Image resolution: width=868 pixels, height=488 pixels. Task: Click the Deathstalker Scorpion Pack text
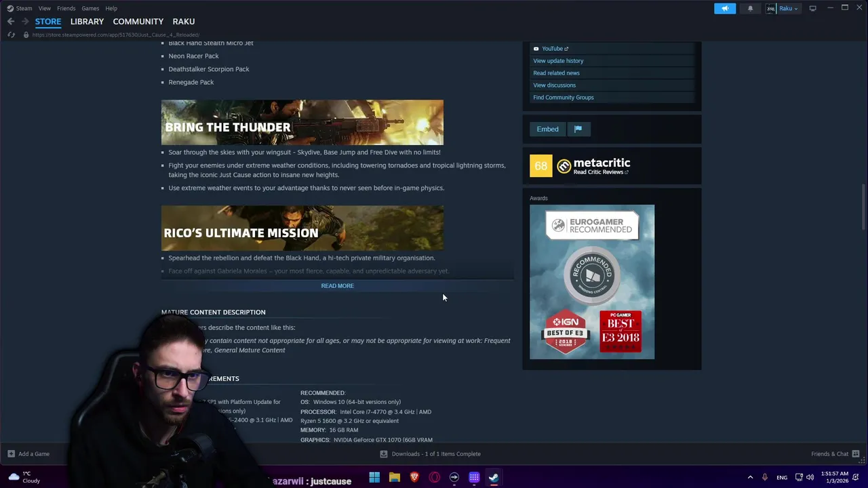pos(209,69)
